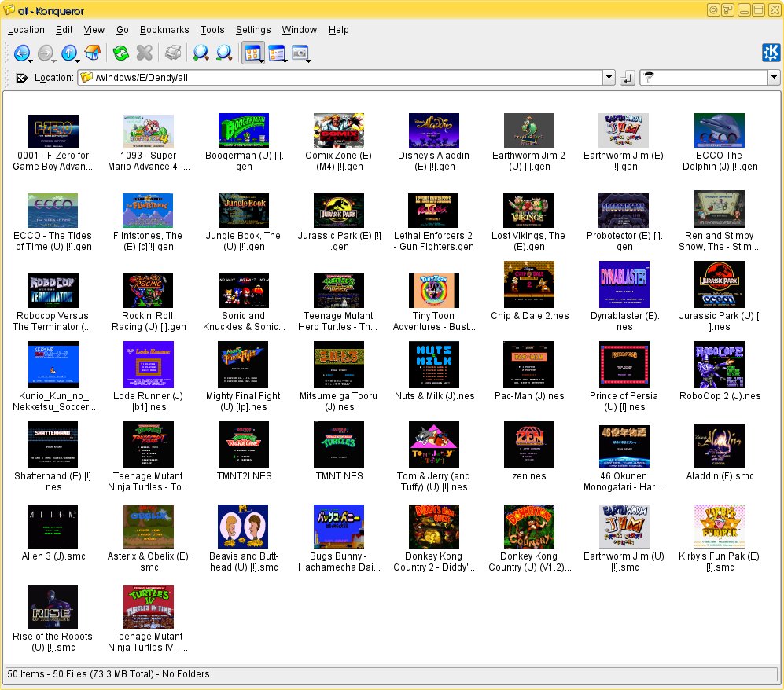784x690 pixels.
Task: Print the current view
Action: (x=173, y=53)
